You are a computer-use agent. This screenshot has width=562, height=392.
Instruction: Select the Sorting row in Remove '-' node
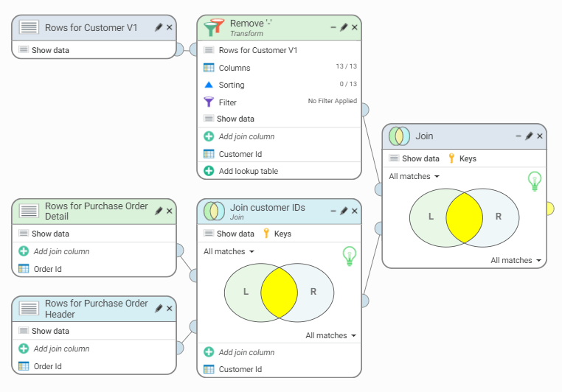(231, 85)
